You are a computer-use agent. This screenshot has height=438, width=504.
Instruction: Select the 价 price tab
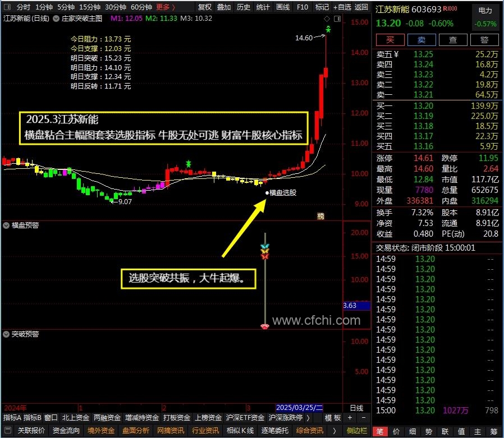(396, 431)
